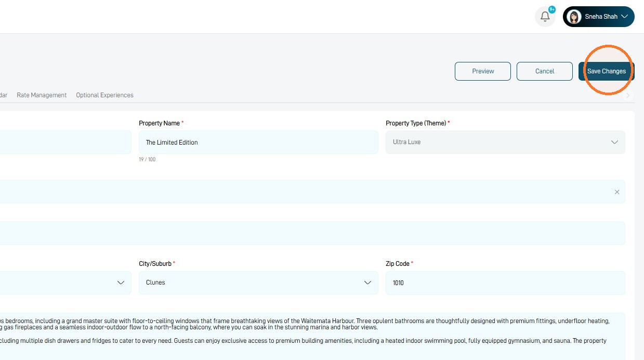
Task: Open the Optional Experiences tab
Action: [x=104, y=95]
